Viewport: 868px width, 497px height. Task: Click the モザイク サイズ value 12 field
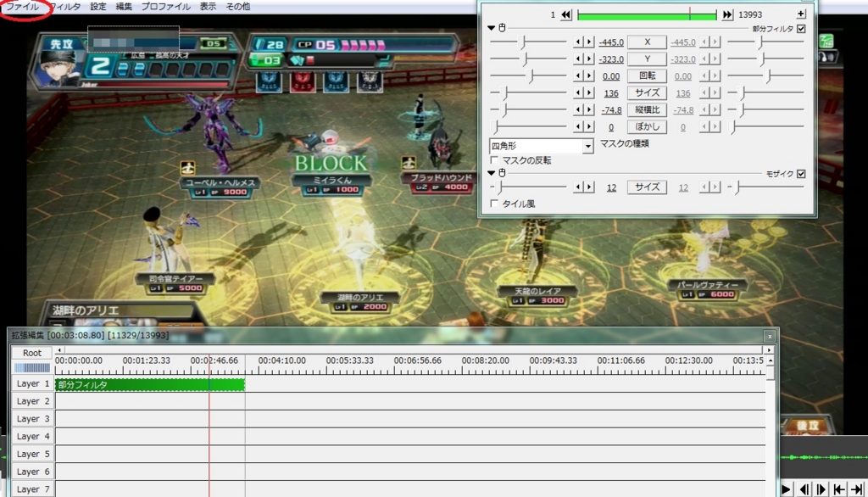[611, 187]
